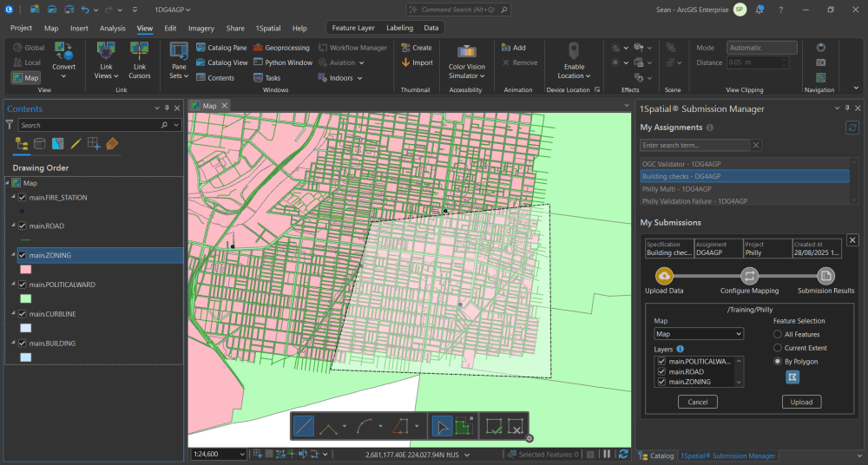Click List By Selection icon
This screenshot has width=868, height=465.
pyautogui.click(x=57, y=144)
